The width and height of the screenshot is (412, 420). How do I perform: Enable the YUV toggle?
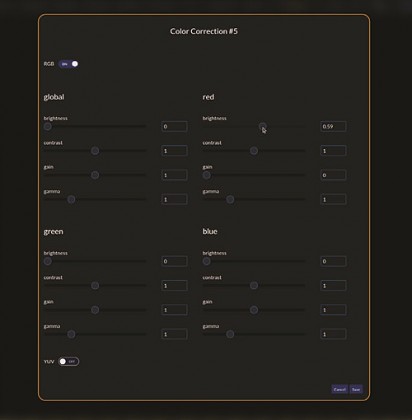click(69, 362)
